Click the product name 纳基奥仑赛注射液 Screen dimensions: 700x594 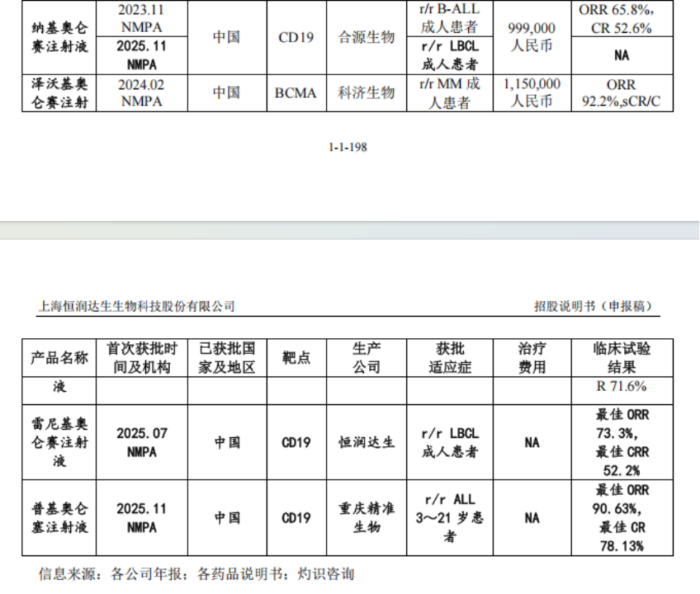[x=59, y=37]
